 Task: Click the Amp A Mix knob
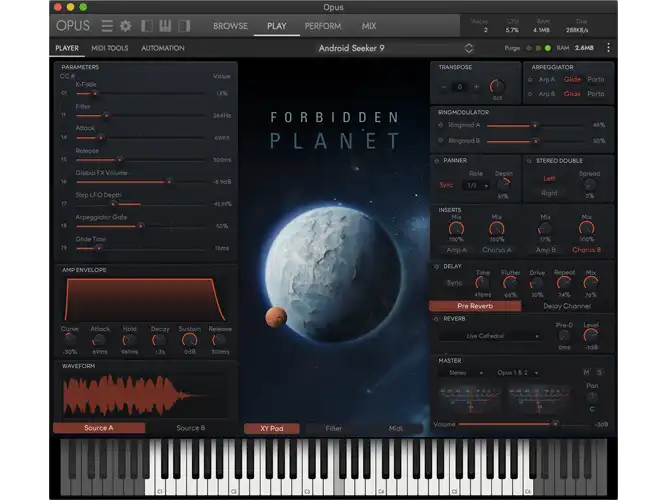(456, 229)
